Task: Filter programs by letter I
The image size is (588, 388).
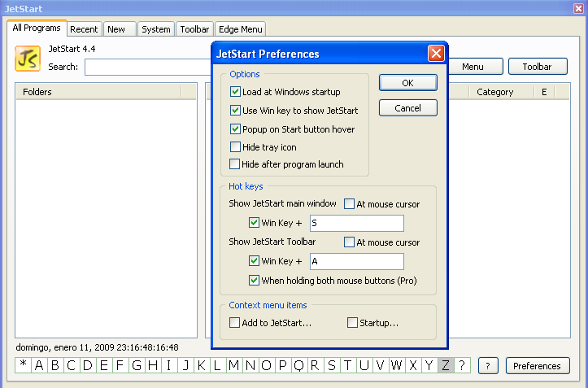Action: [x=168, y=365]
